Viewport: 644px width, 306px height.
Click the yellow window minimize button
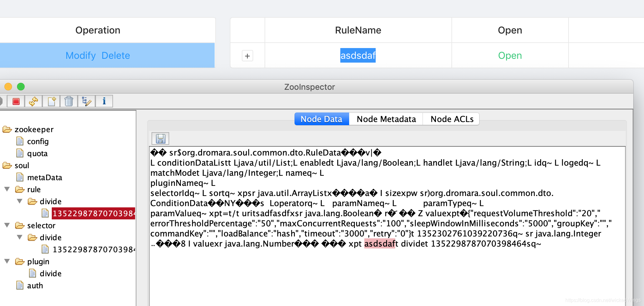click(8, 87)
